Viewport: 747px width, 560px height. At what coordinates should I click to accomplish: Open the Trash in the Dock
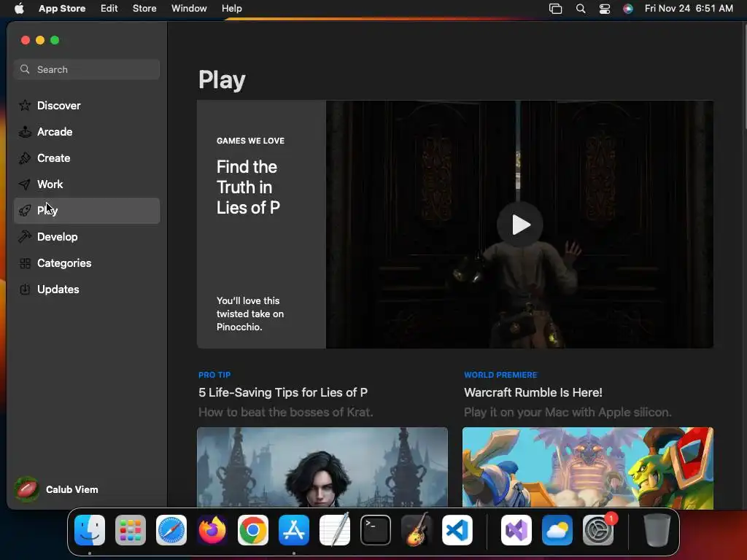coord(657,530)
